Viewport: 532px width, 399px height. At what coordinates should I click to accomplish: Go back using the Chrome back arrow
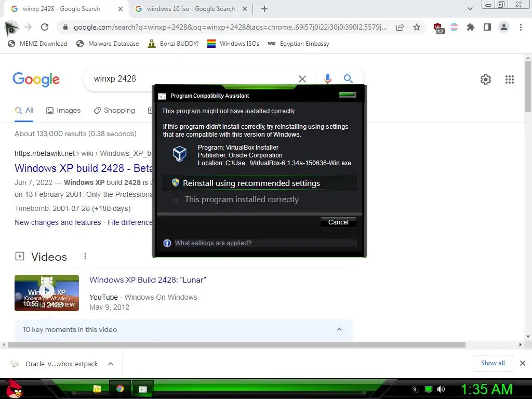(x=11, y=28)
